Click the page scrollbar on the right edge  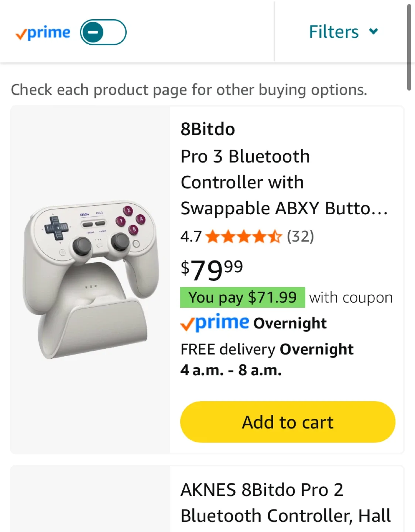pos(409,47)
